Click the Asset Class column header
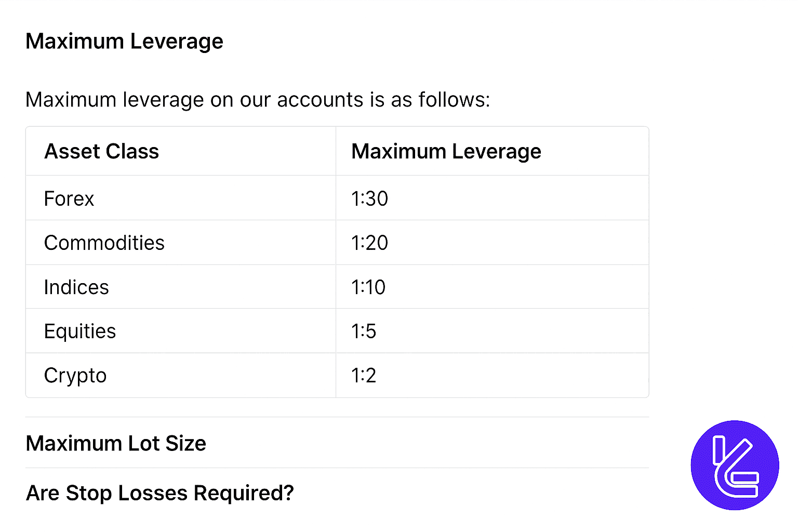798x532 pixels. coord(101,151)
